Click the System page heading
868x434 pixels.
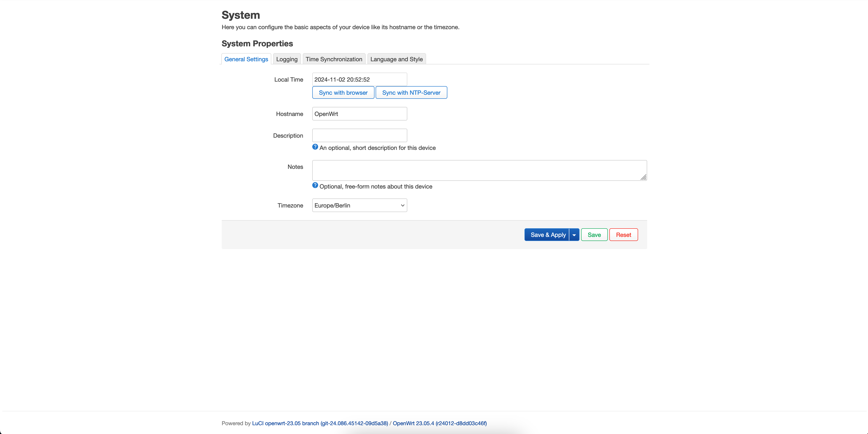[x=241, y=15]
